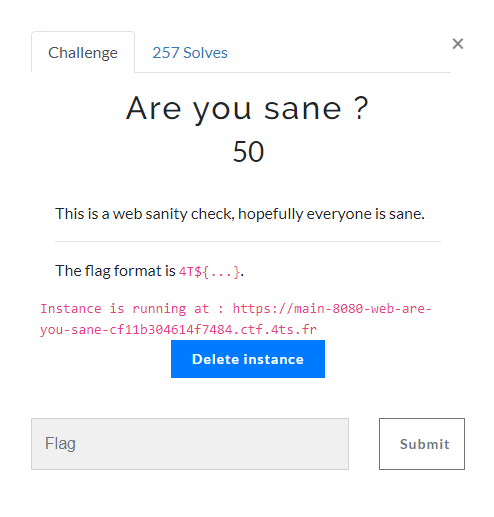The height and width of the screenshot is (517, 494).
Task: Click the Delete instance button
Action: click(248, 359)
